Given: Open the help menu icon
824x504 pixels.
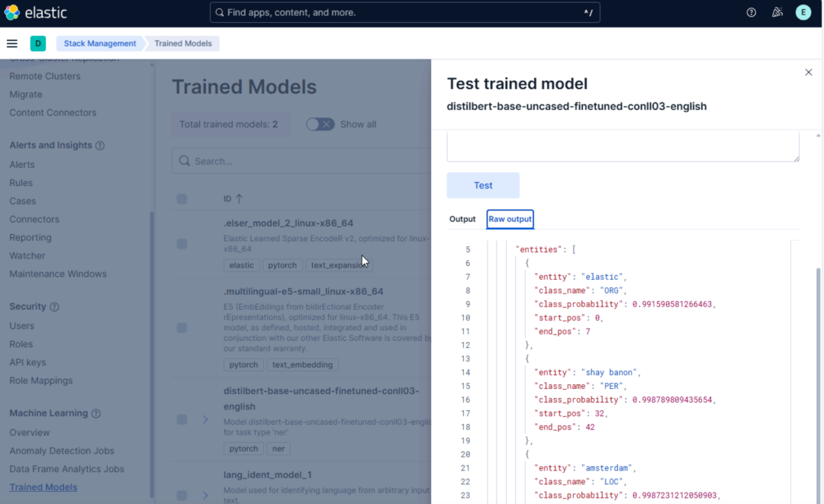Looking at the screenshot, I should 752,13.
